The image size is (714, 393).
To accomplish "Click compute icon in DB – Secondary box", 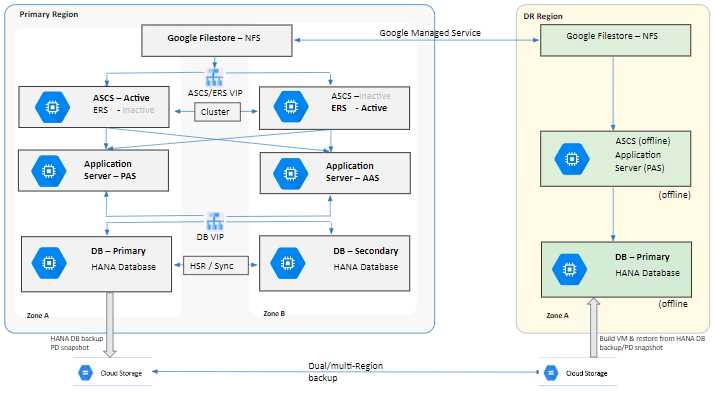I will 287,263.
